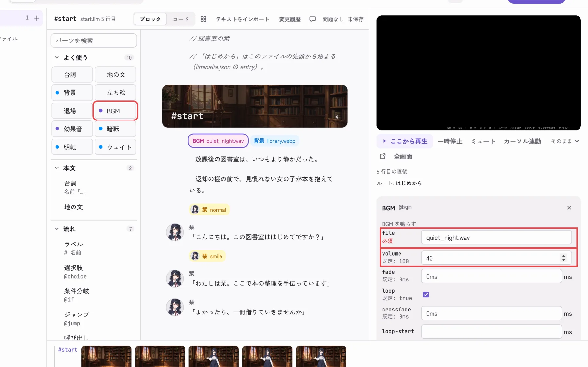Add a 暗転 part
The width and height of the screenshot is (588, 367).
coord(115,129)
